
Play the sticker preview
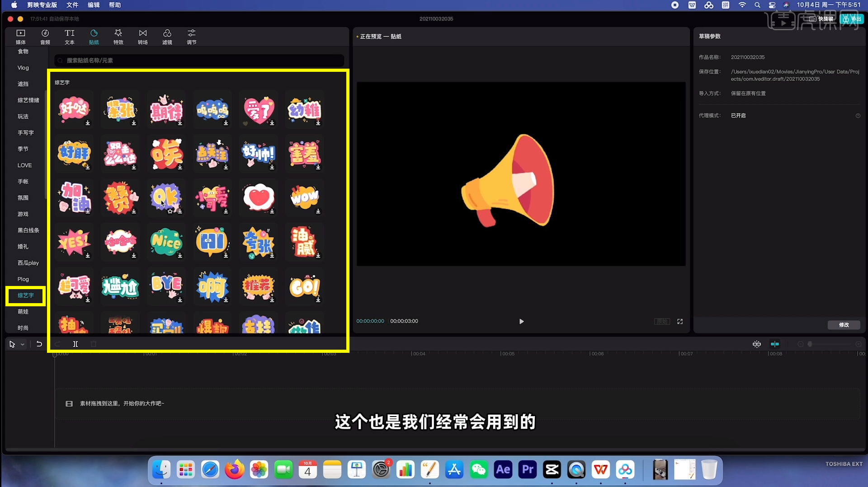coord(521,321)
